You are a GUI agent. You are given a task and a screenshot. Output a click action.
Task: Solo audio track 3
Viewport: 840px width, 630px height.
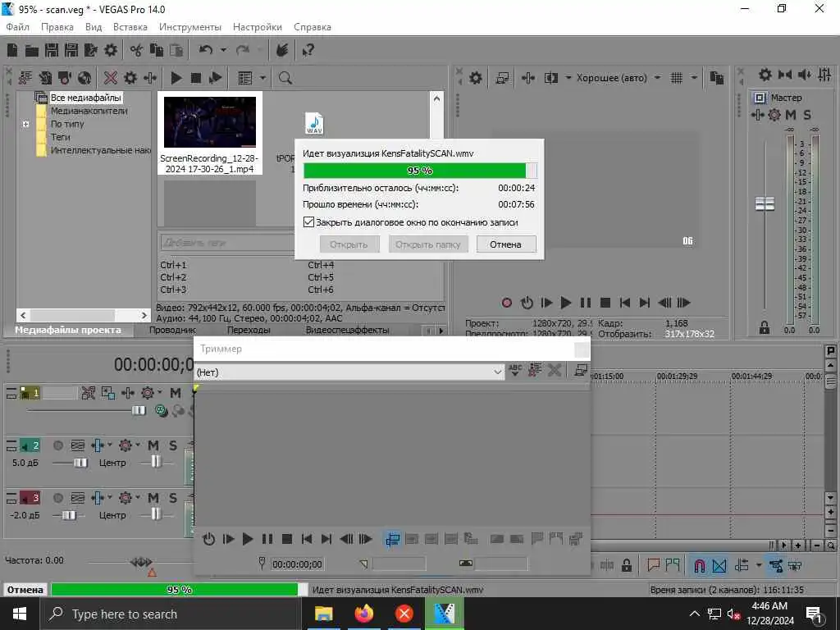pyautogui.click(x=173, y=498)
